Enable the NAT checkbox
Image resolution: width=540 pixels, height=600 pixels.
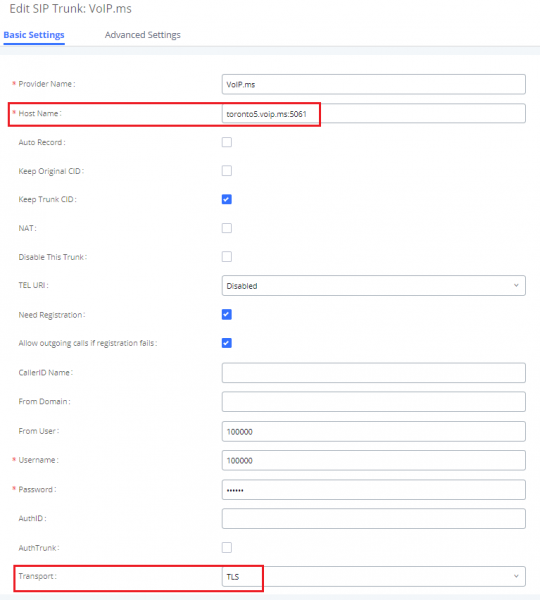(227, 228)
